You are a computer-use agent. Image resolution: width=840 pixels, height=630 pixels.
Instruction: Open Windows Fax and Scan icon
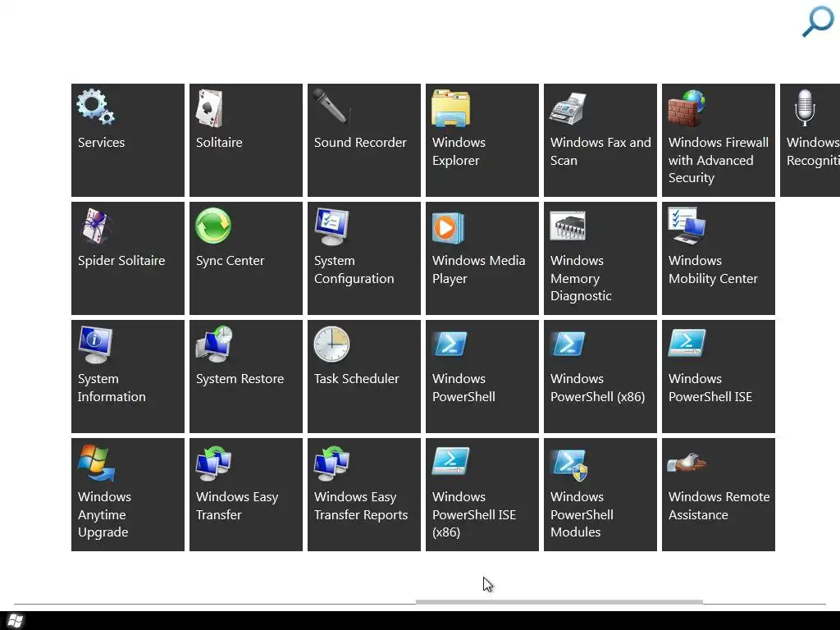point(568,108)
